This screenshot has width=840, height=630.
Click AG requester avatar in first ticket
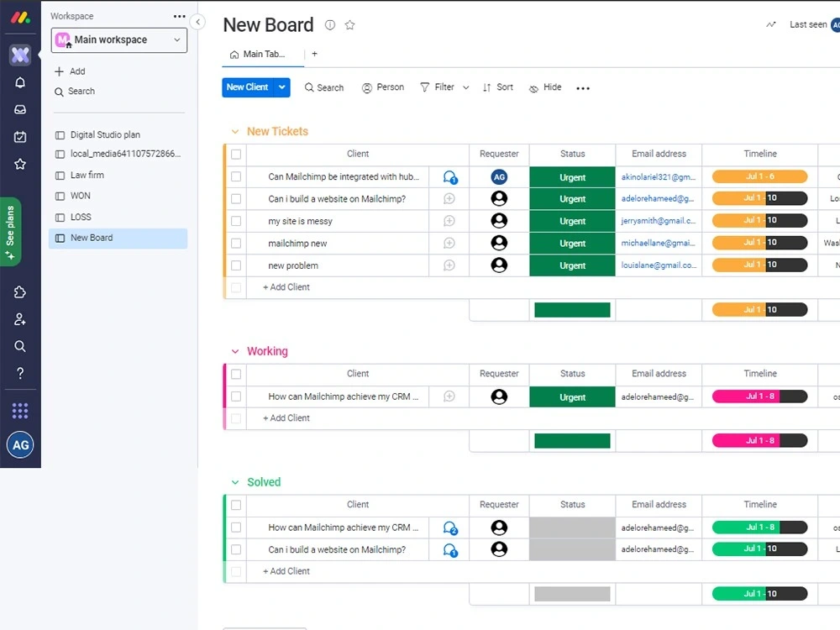[x=499, y=176]
